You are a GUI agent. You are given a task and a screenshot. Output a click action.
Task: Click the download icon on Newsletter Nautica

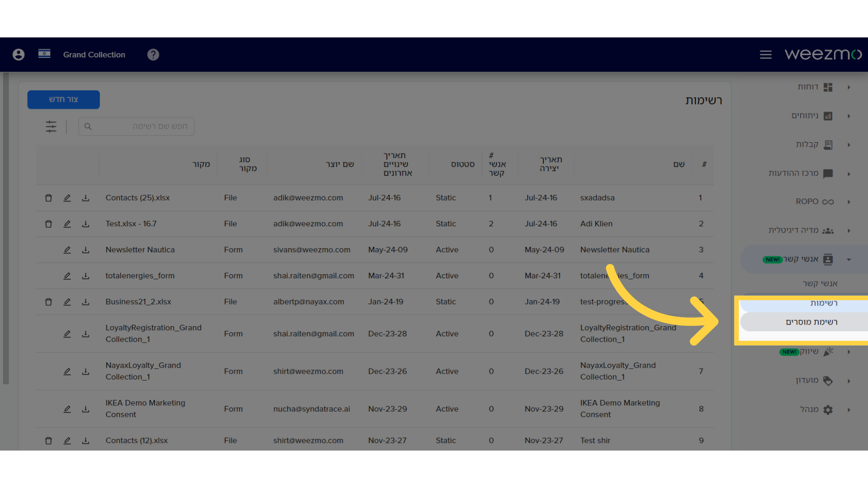point(86,250)
